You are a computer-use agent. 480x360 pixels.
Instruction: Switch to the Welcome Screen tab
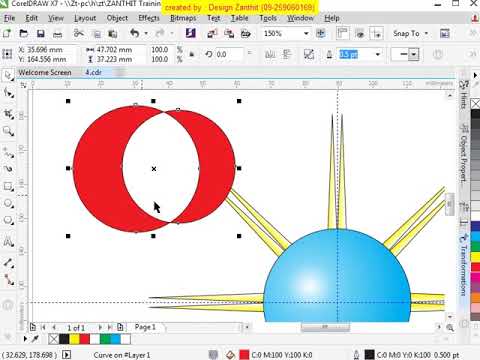pyautogui.click(x=45, y=72)
